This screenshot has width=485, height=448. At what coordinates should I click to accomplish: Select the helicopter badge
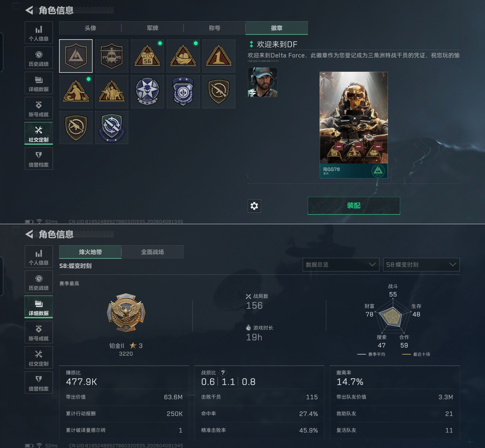coord(112,56)
